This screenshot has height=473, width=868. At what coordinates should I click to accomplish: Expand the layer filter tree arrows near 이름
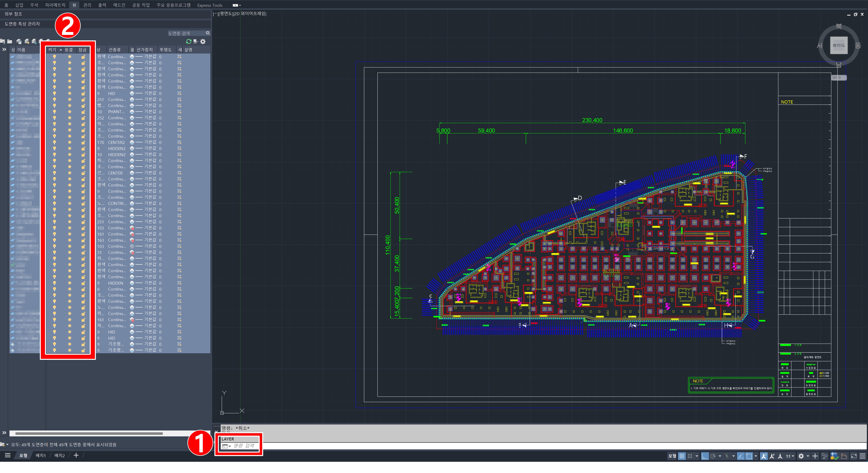click(x=4, y=49)
